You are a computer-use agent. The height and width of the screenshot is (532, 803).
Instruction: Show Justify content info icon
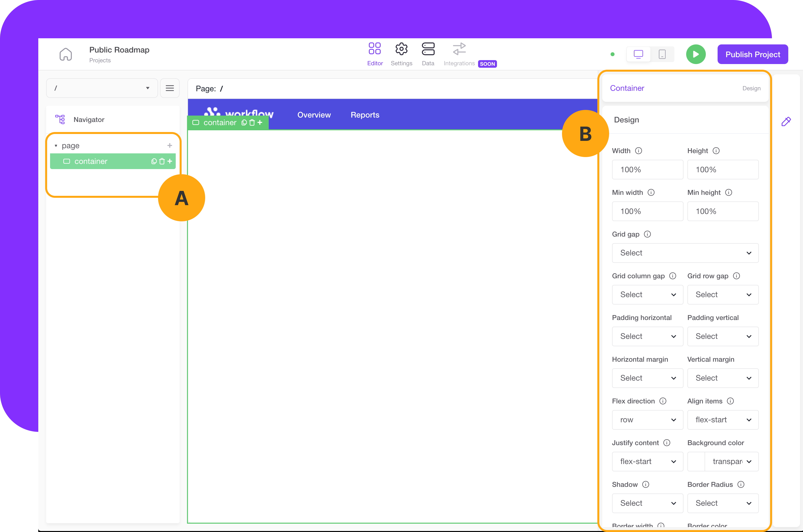[667, 443]
